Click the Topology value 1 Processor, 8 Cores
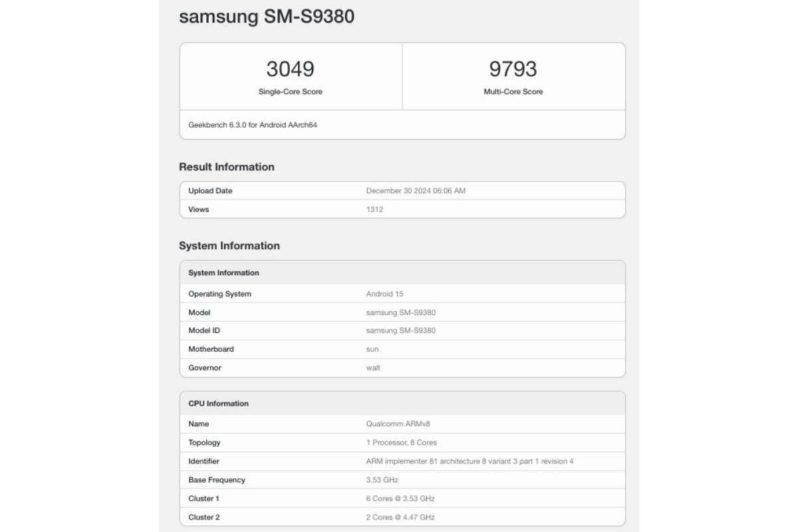Image resolution: width=798 pixels, height=532 pixels. 401,442
